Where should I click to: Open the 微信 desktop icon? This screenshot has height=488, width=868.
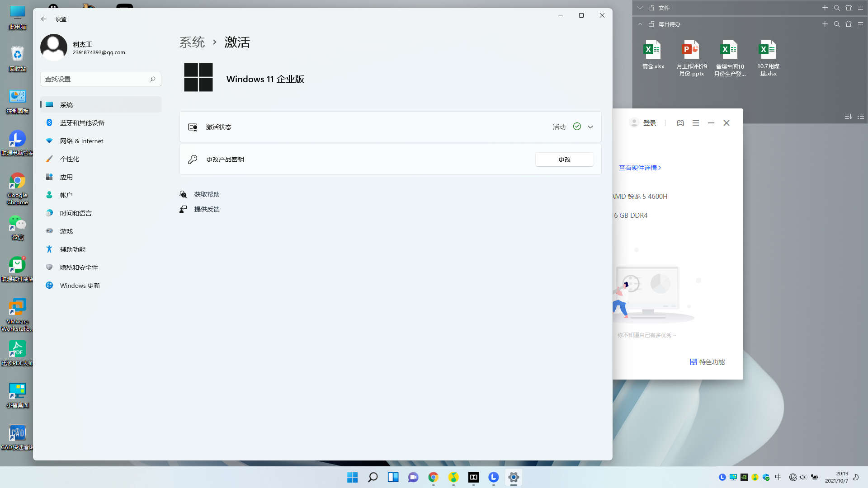click(x=18, y=227)
